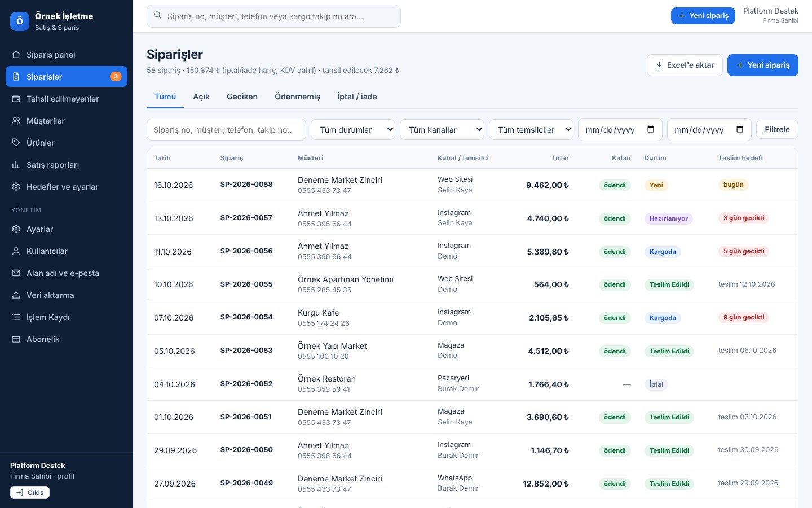Click the Ürünler tag icon
Viewport: 812px width, 508px height.
[16, 143]
